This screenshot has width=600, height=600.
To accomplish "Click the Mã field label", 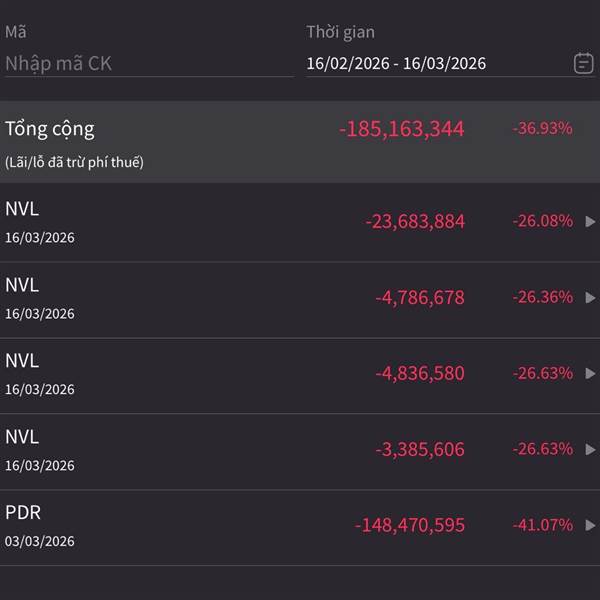I will (x=15, y=32).
